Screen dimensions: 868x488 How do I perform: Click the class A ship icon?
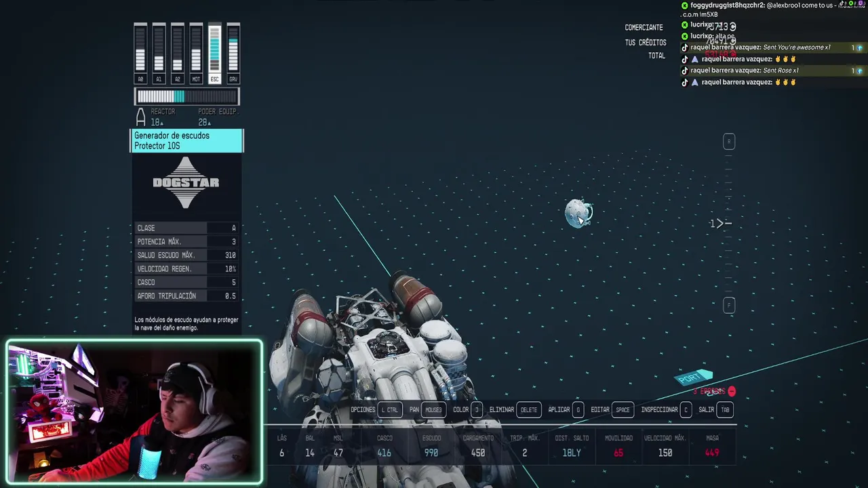pos(141,117)
